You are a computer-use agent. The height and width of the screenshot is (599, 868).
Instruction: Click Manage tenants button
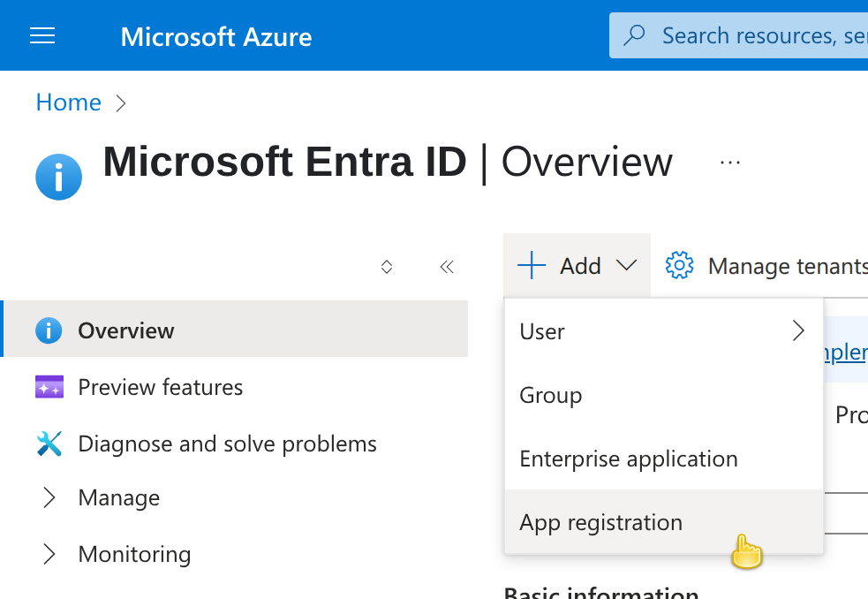tap(766, 266)
